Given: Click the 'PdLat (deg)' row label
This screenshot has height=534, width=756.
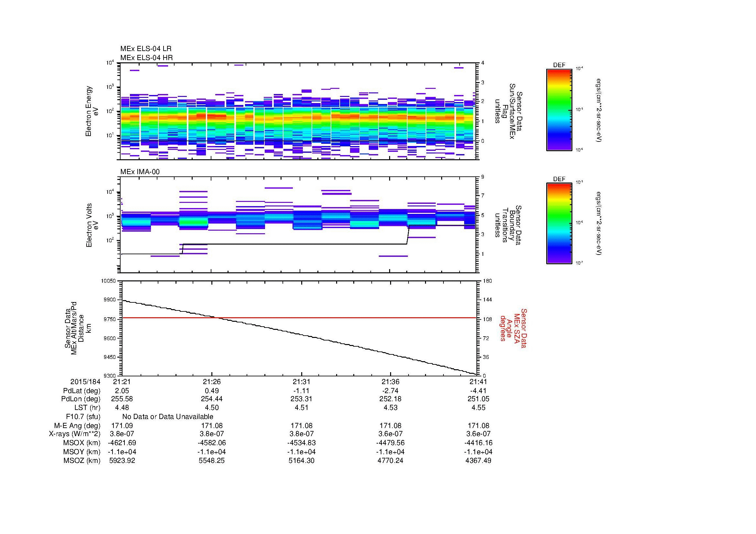Looking at the screenshot, I should [82, 391].
